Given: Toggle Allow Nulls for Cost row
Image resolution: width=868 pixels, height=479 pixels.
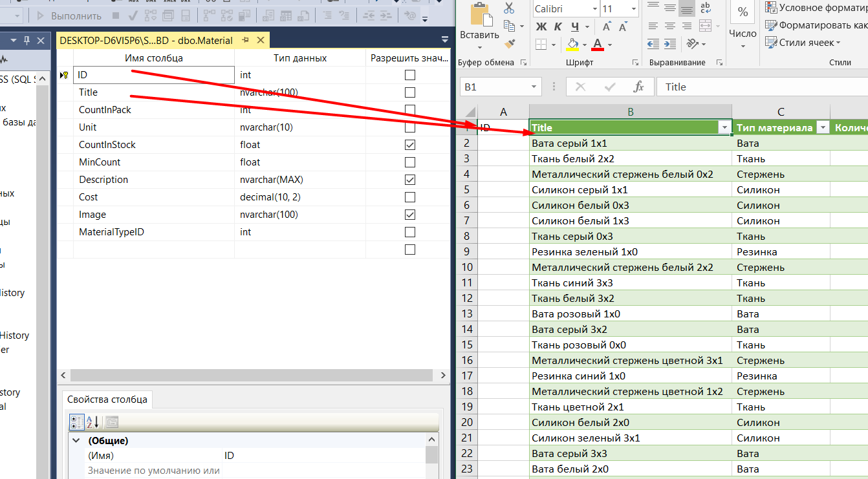Looking at the screenshot, I should point(409,197).
